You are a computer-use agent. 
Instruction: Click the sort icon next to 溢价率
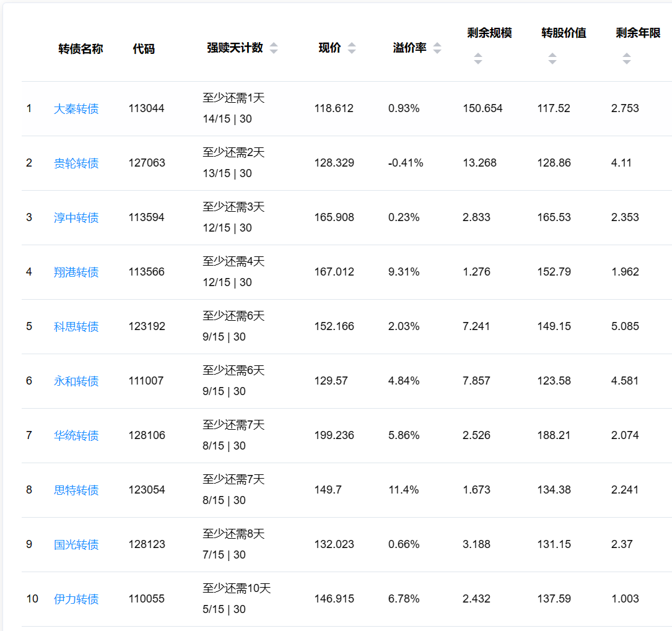point(437,48)
